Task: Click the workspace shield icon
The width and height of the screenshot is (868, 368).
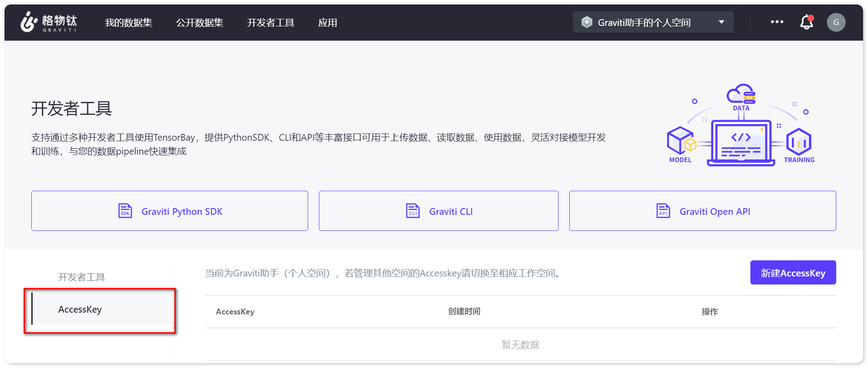Action: (x=587, y=22)
